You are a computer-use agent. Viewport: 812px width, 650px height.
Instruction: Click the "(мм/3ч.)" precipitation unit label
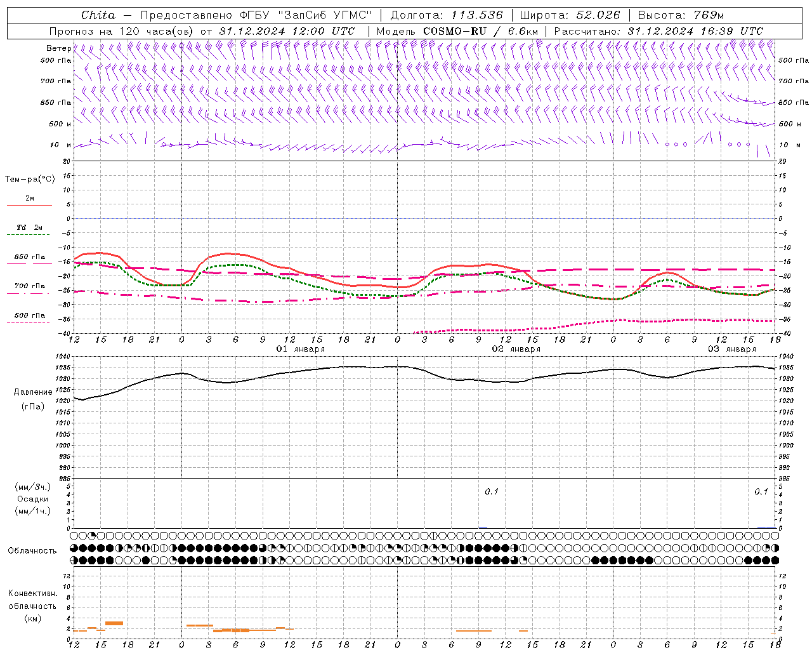[33, 487]
